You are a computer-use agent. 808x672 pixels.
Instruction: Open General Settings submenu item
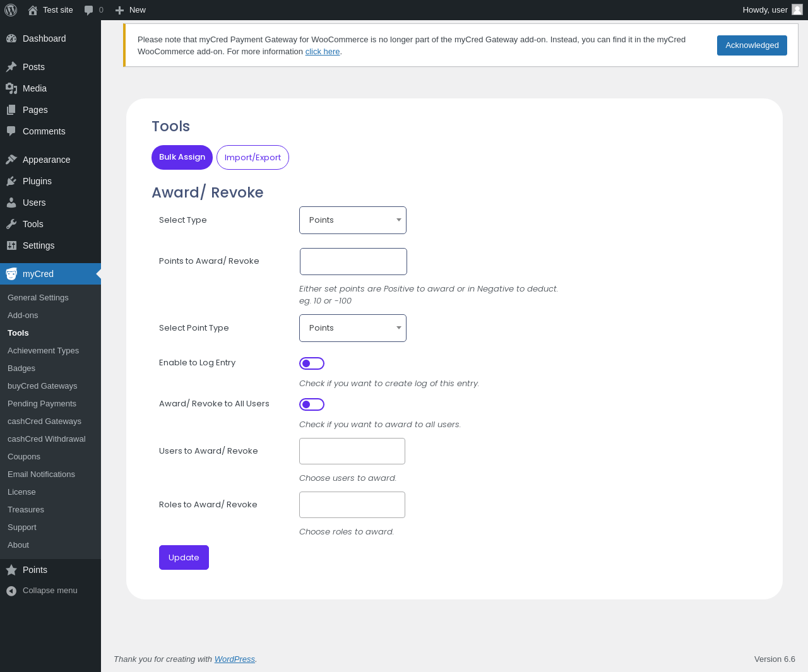pos(38,298)
